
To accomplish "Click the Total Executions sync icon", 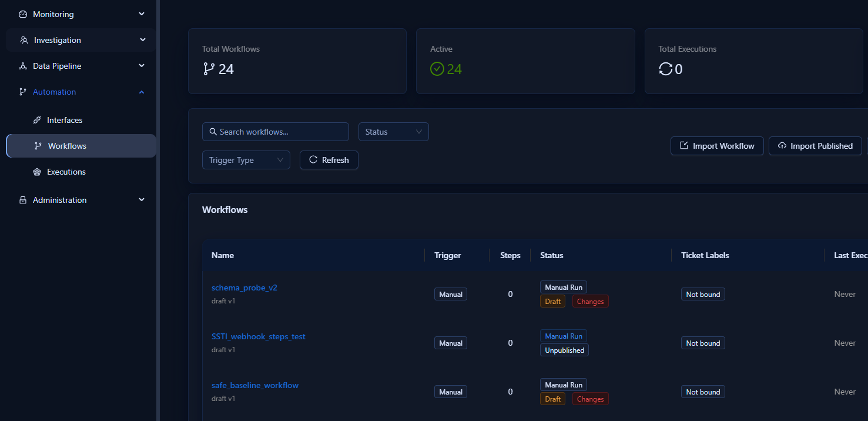I will coord(665,69).
